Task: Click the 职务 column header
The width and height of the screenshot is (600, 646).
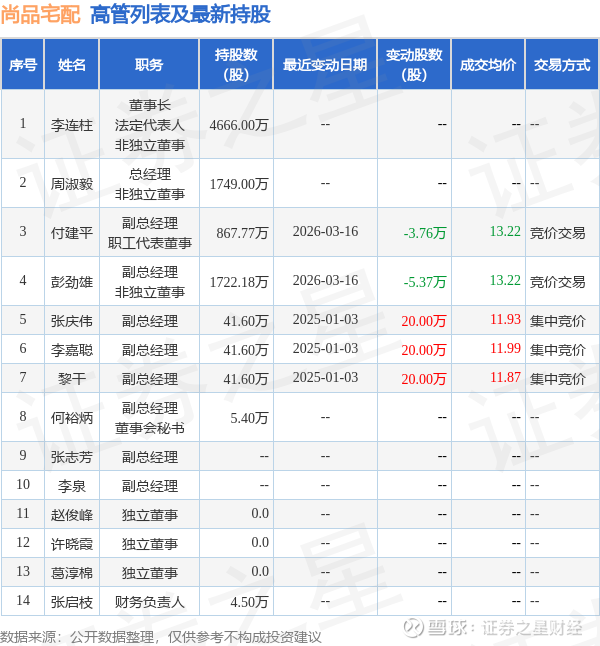Action: coord(149,65)
